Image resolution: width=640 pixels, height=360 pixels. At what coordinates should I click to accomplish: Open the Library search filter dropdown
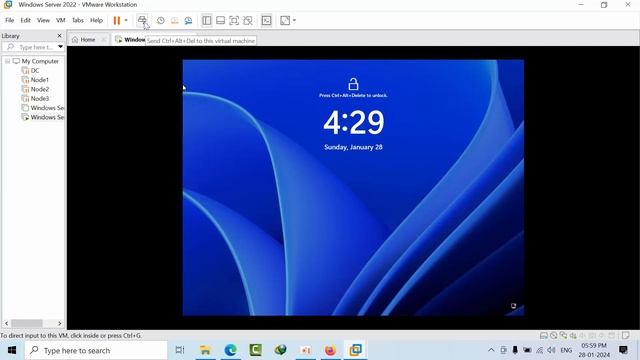[60, 47]
